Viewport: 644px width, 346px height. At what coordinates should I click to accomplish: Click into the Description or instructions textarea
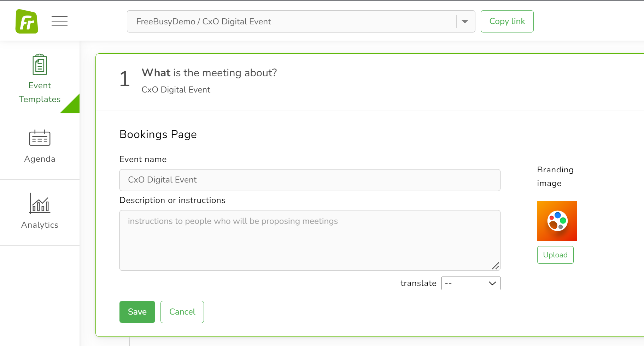[310, 240]
